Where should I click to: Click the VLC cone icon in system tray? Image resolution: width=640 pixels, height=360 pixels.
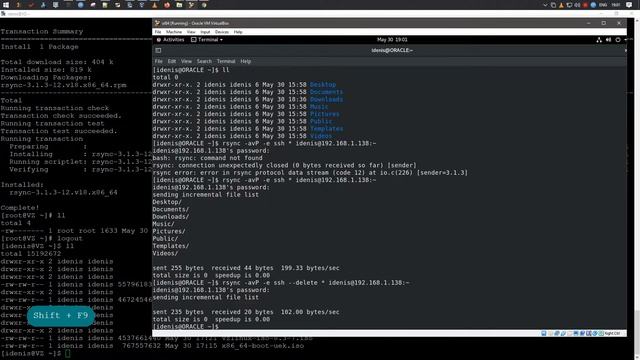[561, 5]
